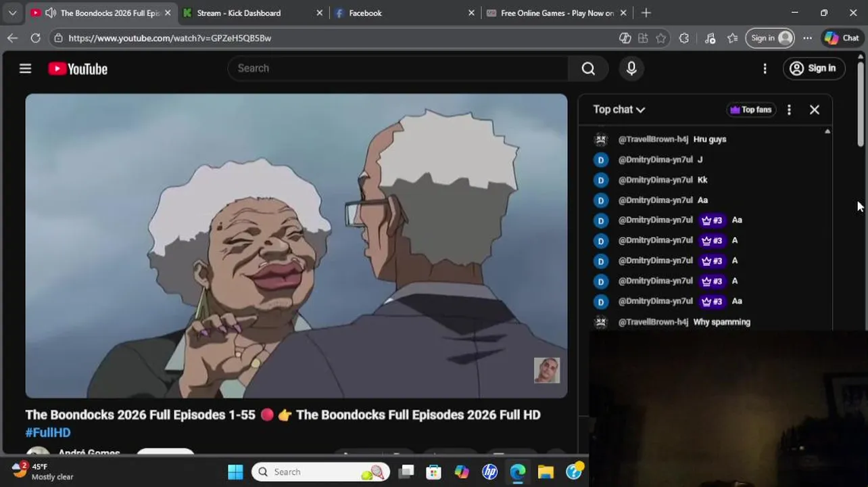
Task: Open YouTube settings three-dot menu
Action: coord(765,68)
